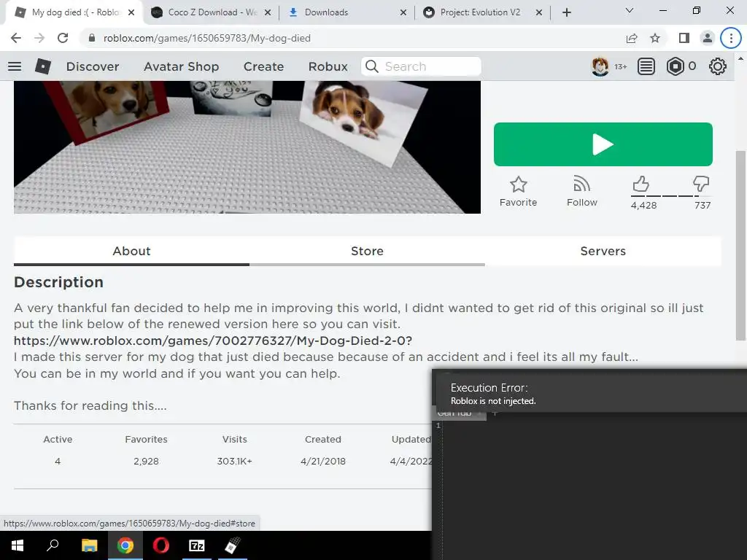The width and height of the screenshot is (747, 560).
Task: Close the Project: Evolution V2 tab
Action: pos(539,13)
